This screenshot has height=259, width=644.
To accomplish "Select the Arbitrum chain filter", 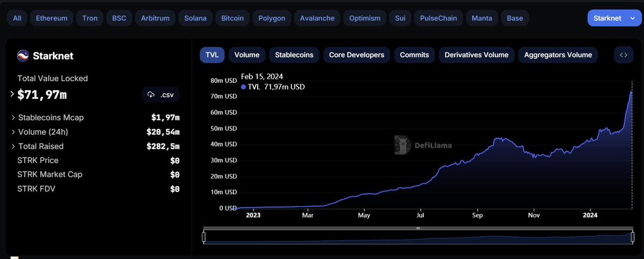I will tap(155, 18).
